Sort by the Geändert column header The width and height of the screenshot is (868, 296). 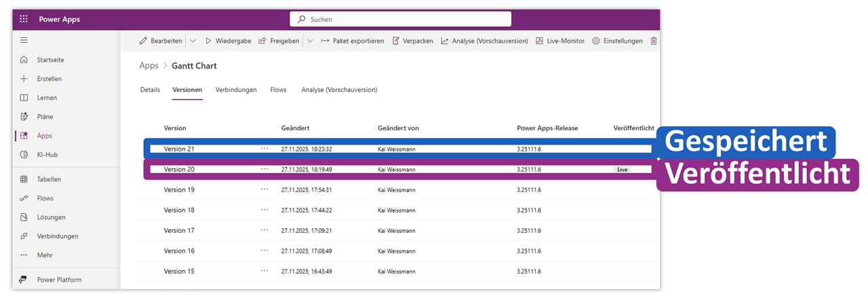tap(296, 128)
